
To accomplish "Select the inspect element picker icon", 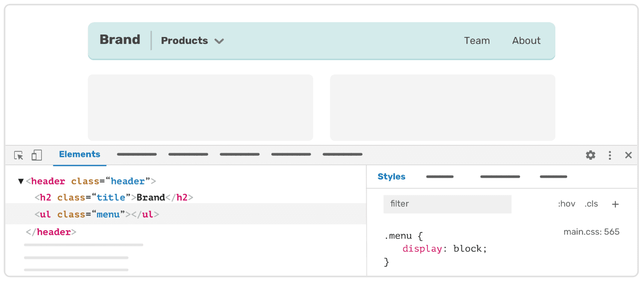I will point(19,155).
